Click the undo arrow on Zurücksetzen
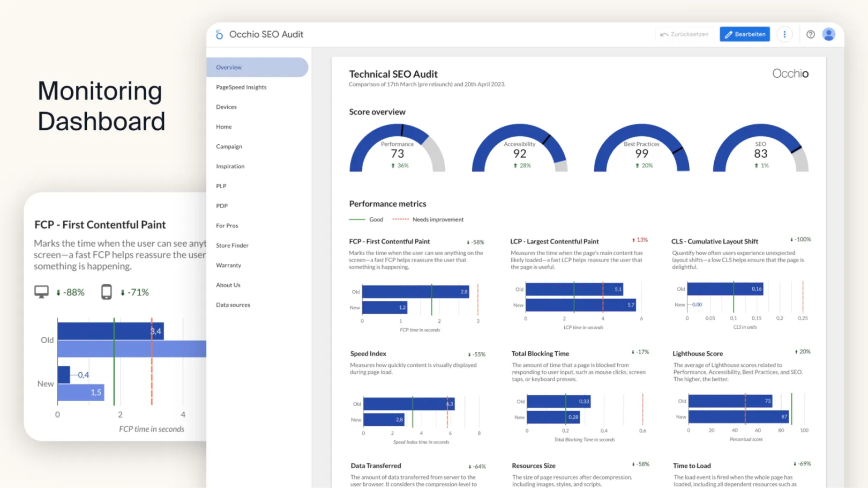The width and height of the screenshot is (868, 488). pos(663,34)
